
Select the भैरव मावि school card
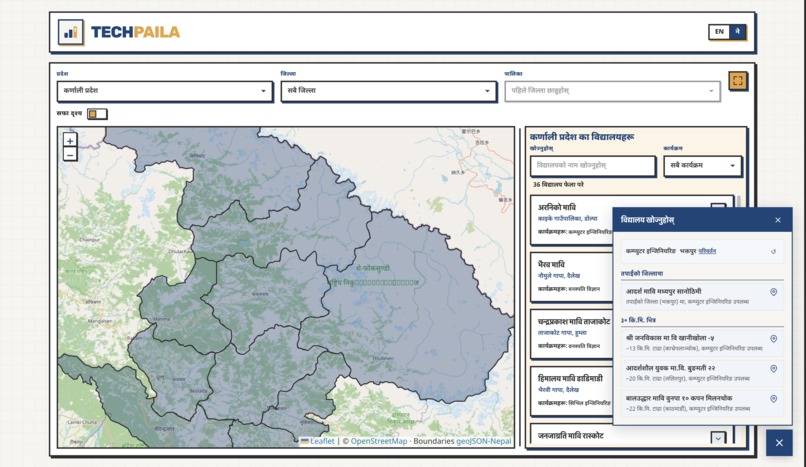572,277
